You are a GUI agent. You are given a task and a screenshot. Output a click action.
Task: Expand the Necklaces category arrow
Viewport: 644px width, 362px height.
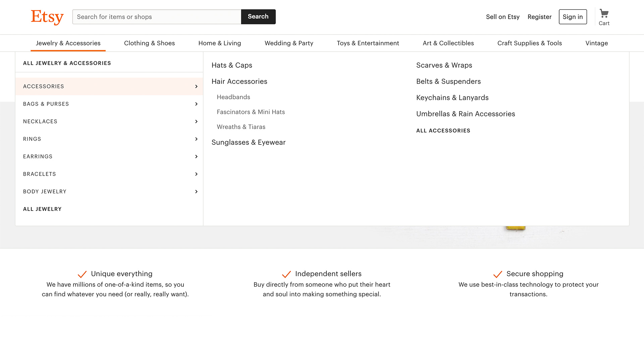(196, 121)
